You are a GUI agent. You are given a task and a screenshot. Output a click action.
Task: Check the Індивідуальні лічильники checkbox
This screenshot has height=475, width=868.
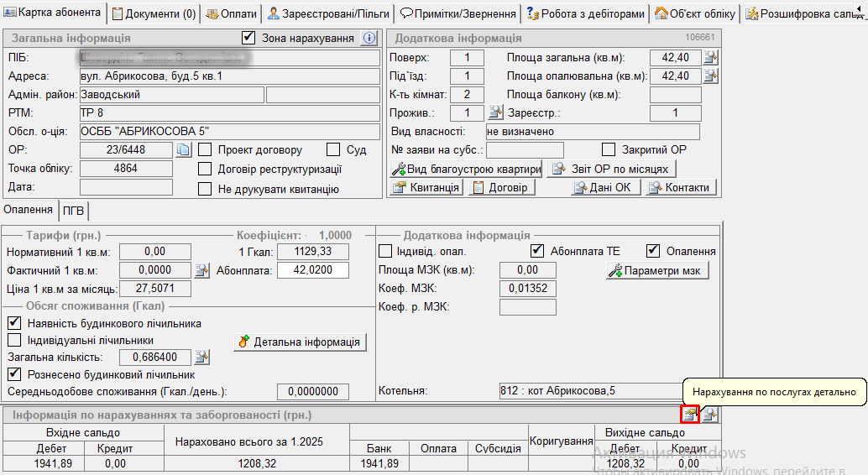point(13,340)
